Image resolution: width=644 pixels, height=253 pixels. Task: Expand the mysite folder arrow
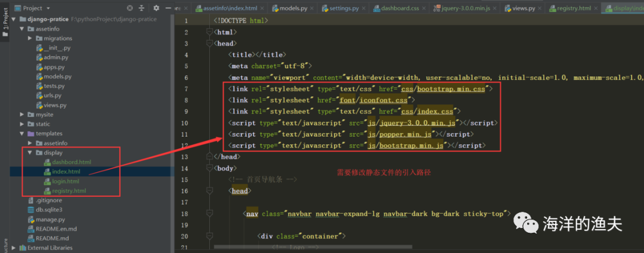[22, 115]
